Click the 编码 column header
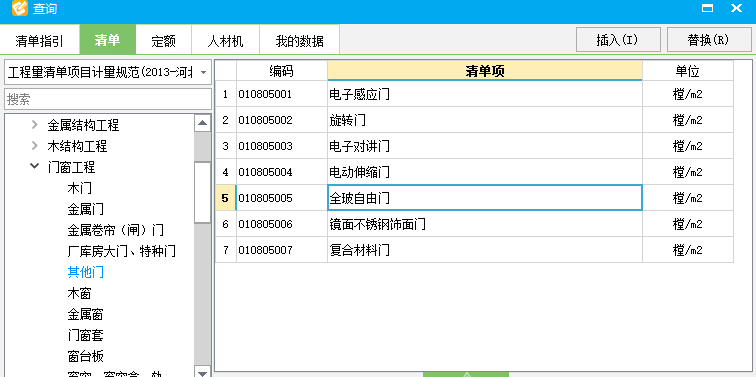This screenshot has height=377, width=756. click(282, 71)
